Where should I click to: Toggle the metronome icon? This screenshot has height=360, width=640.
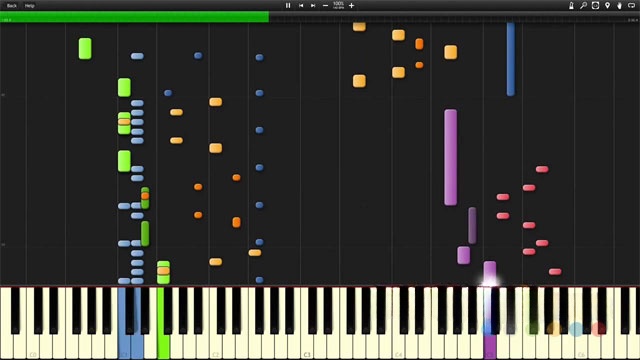click(571, 6)
